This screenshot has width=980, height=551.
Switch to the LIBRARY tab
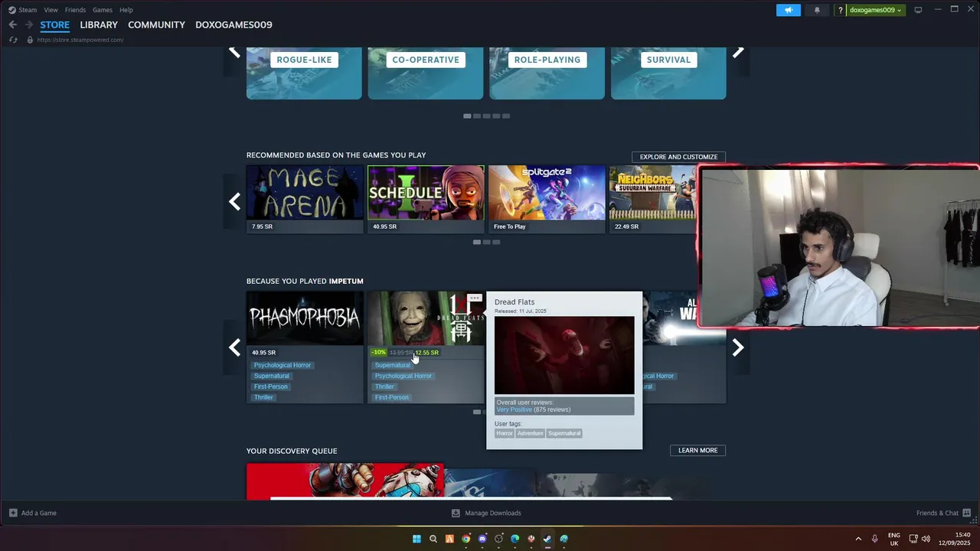point(99,24)
